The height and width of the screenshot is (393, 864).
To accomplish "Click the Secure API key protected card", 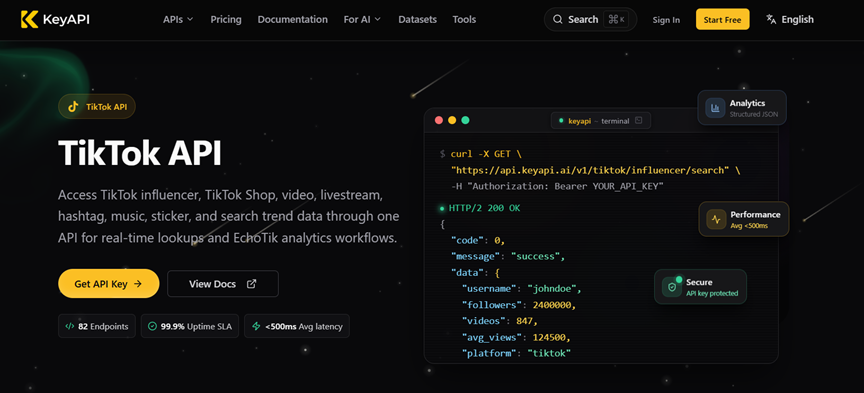I will click(700, 287).
